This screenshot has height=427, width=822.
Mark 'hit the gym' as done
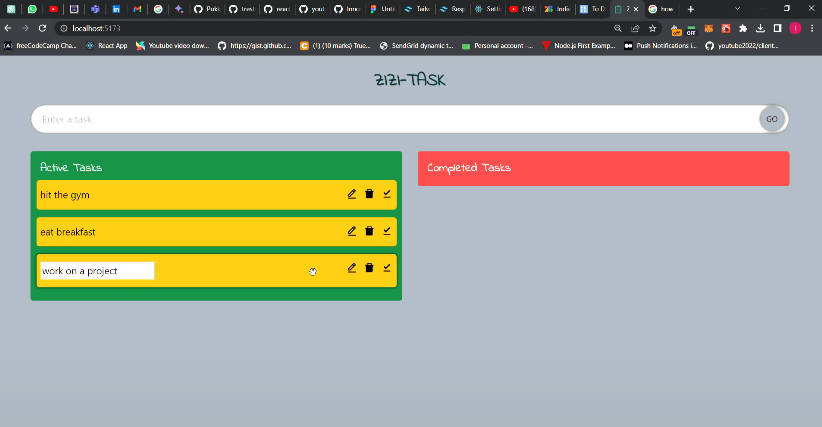coord(387,194)
